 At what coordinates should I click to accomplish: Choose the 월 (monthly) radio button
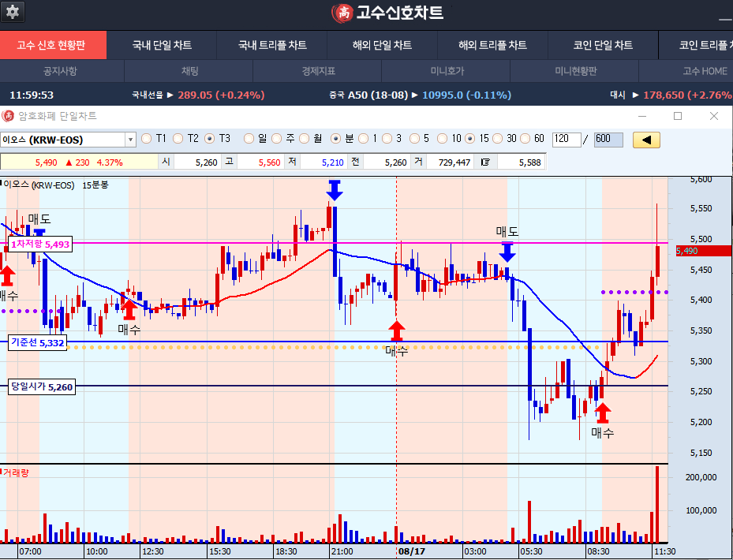point(305,139)
